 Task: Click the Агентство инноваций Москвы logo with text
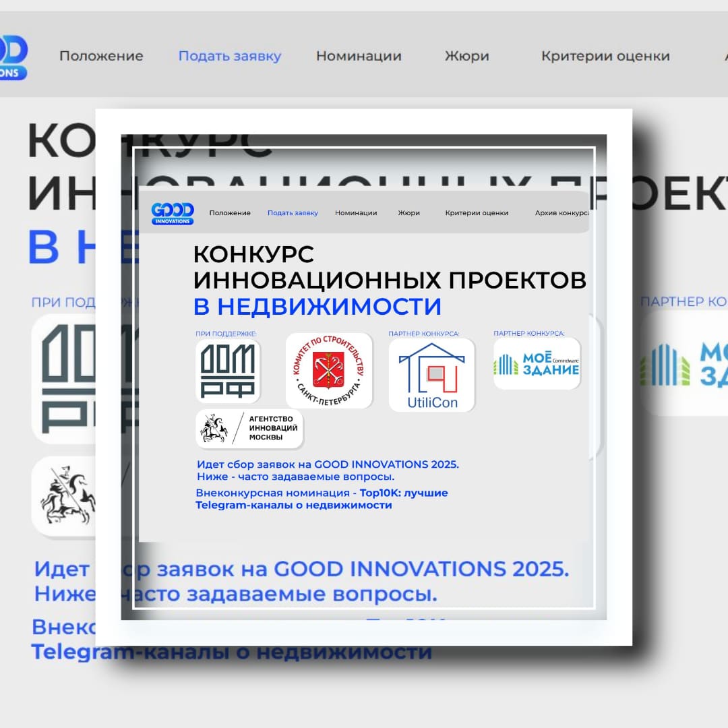(249, 429)
